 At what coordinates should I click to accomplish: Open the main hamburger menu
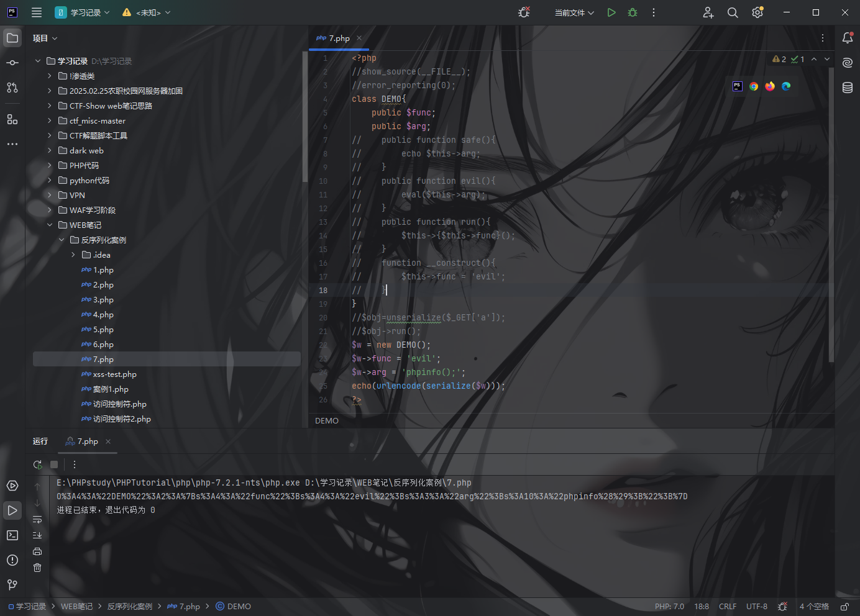pyautogui.click(x=37, y=12)
